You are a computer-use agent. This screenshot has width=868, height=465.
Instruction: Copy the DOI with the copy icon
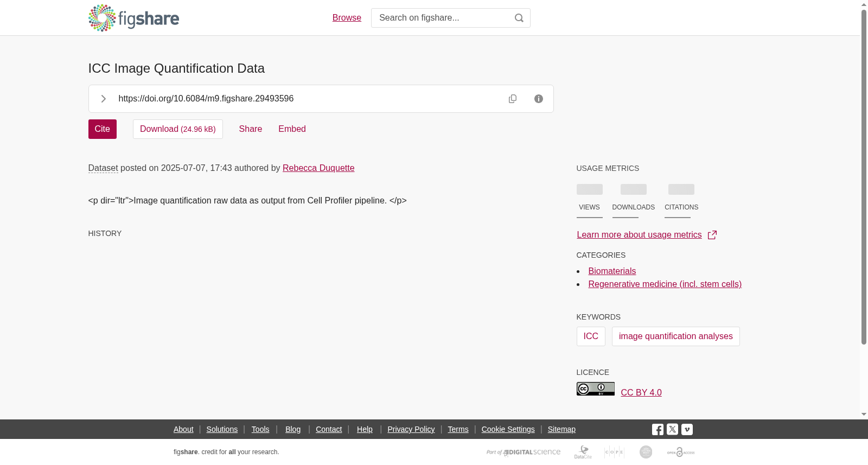pyautogui.click(x=513, y=99)
